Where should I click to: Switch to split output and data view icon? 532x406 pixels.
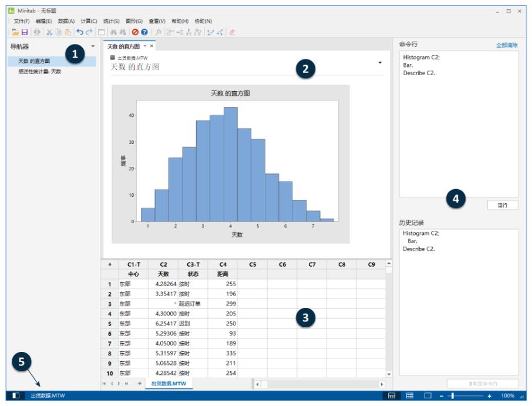(x=392, y=395)
